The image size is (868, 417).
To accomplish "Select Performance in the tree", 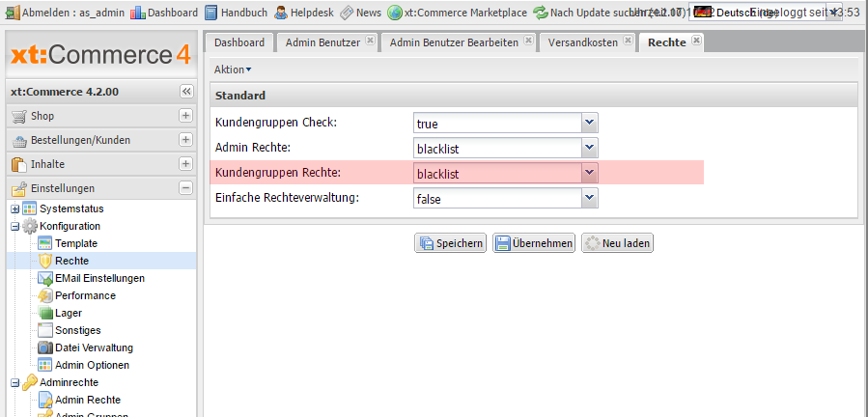I will click(85, 295).
